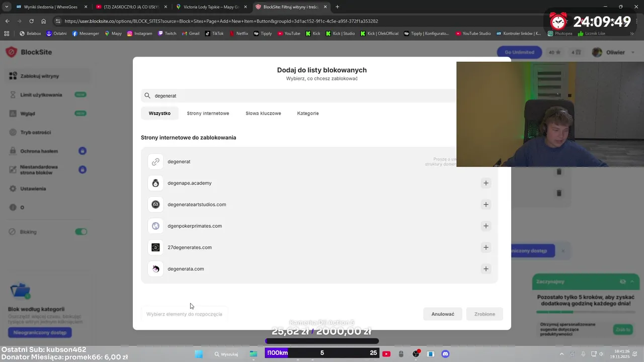The width and height of the screenshot is (644, 362).
Task: Open Zablokuj witryny sidebar section
Action: 48,76
